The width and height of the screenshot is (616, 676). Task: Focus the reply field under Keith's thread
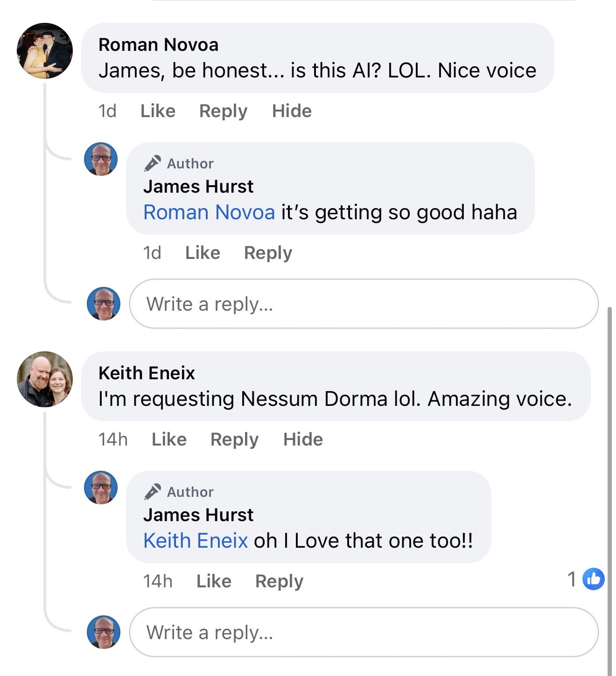363,632
